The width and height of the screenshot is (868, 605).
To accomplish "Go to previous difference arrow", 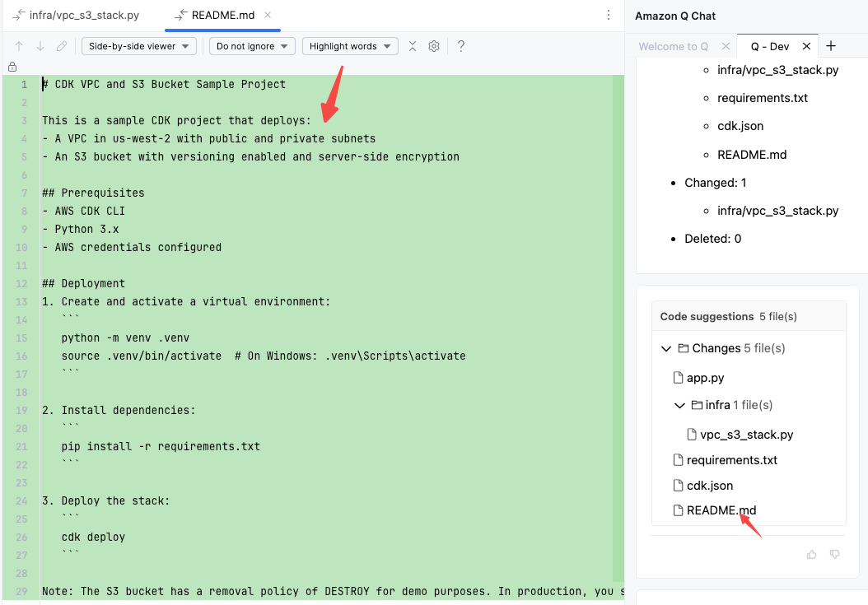I will click(19, 46).
